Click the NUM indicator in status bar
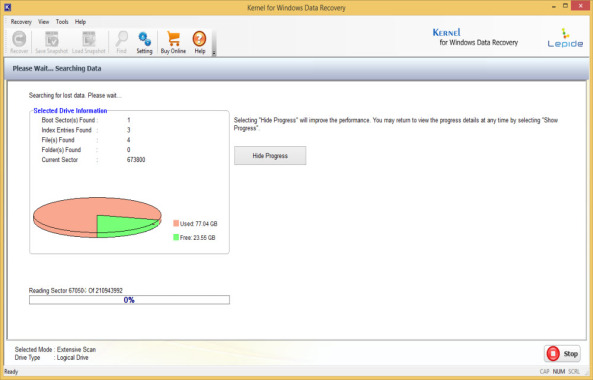Viewport: 593px width, 380px height. pos(559,372)
